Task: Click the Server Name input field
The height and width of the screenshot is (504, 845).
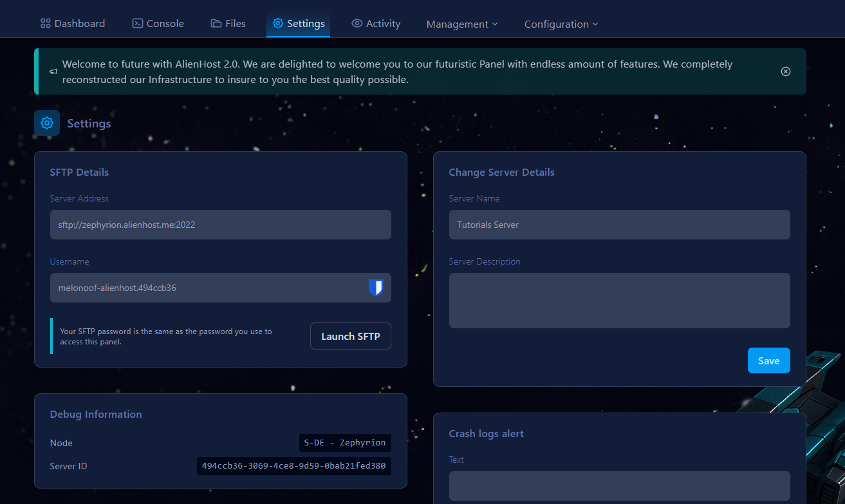Action: (620, 225)
